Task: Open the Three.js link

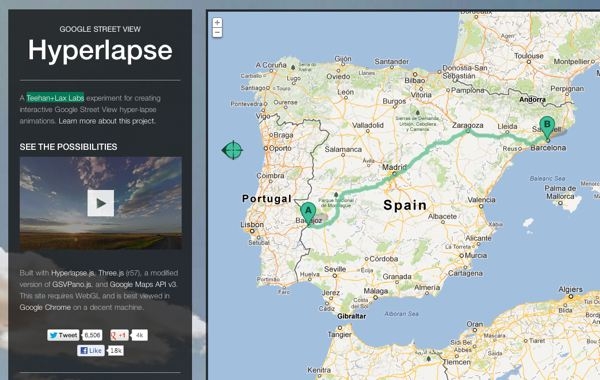Action: tap(111, 273)
